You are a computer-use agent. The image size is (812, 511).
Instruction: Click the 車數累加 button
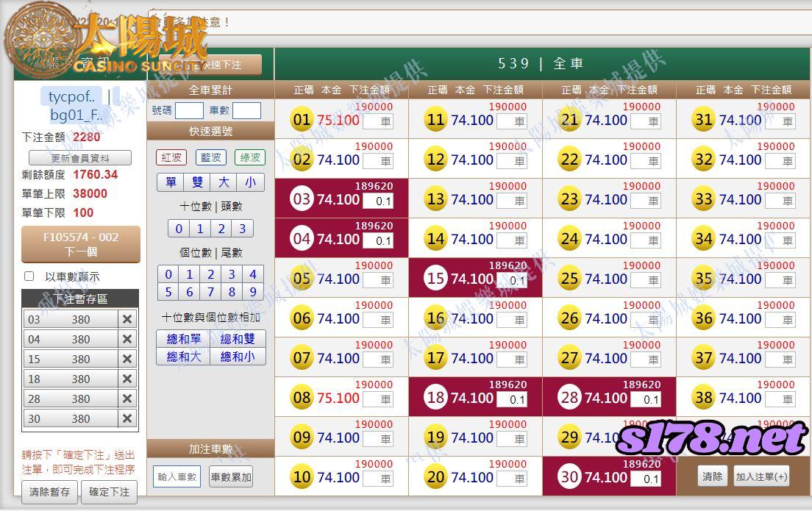[x=231, y=477]
